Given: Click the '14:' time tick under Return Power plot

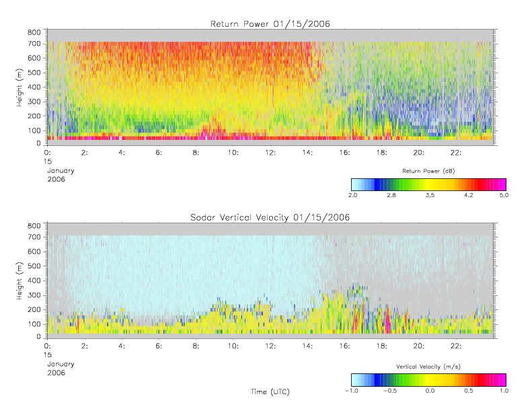Looking at the screenshot, I should [x=307, y=153].
